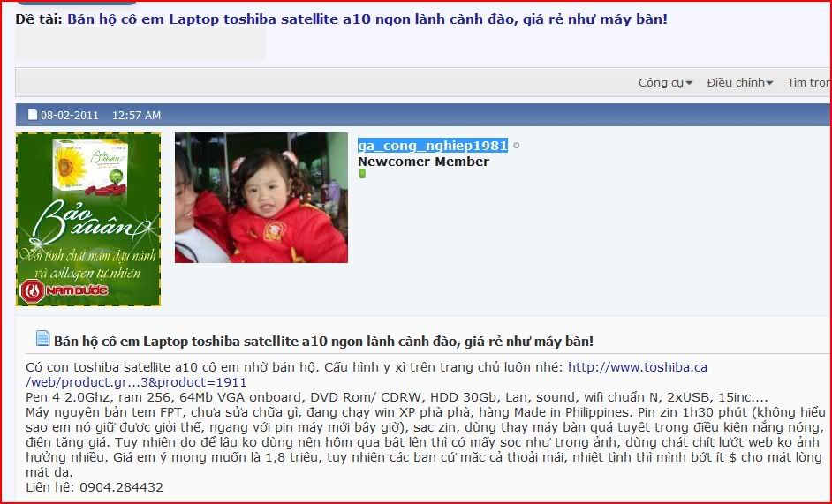Click the sunflower product box in ad

click(x=91, y=166)
